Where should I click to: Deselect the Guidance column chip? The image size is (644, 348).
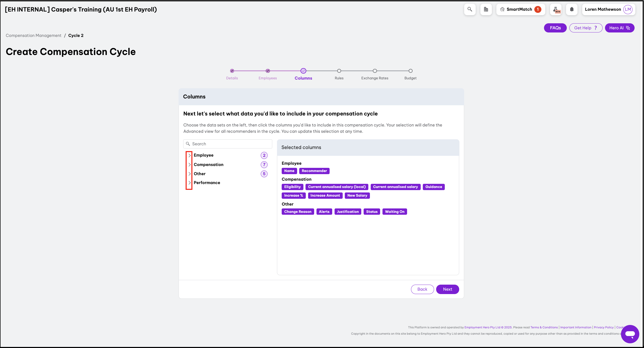[x=434, y=187]
